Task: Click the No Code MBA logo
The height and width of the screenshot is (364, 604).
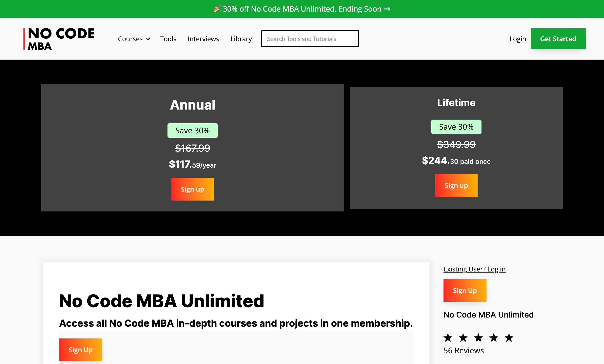Action: (x=59, y=39)
